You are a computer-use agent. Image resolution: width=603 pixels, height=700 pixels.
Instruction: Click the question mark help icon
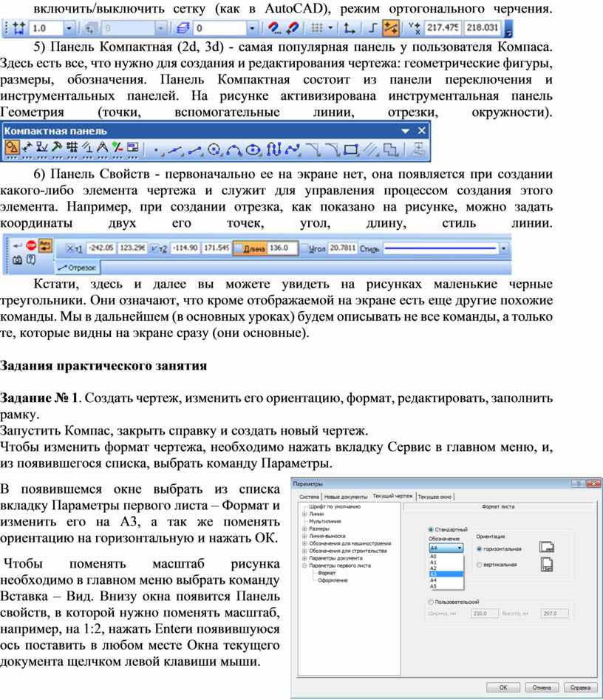(31, 259)
